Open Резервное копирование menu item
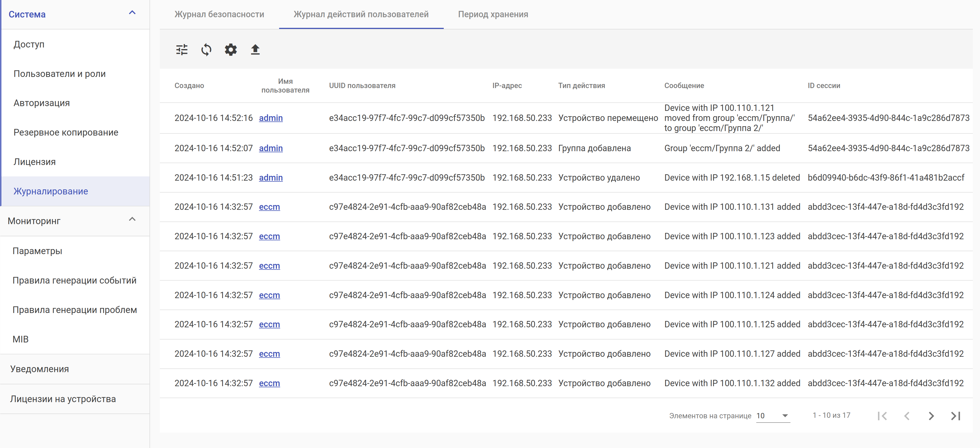Image resolution: width=980 pixels, height=448 pixels. point(66,132)
